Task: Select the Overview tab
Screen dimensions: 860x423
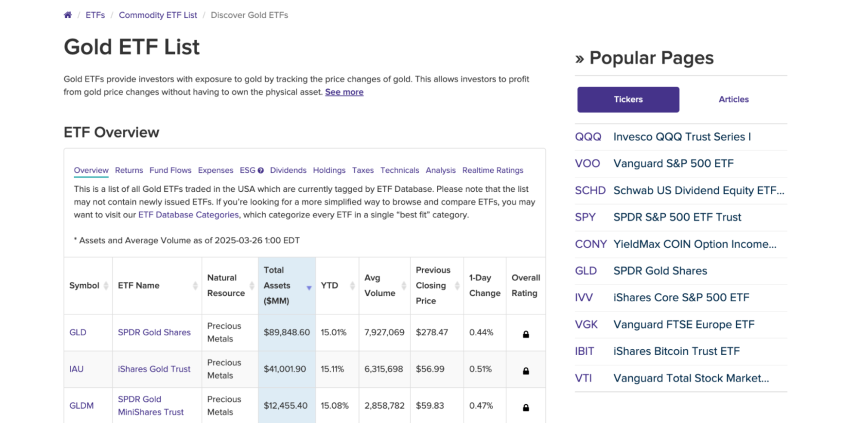Action: point(91,171)
